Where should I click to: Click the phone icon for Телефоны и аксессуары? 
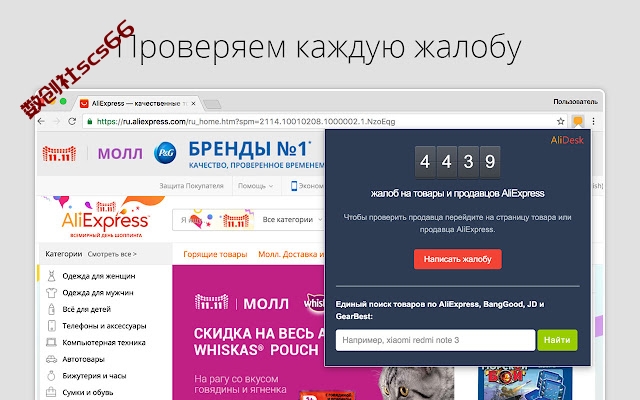(51, 326)
